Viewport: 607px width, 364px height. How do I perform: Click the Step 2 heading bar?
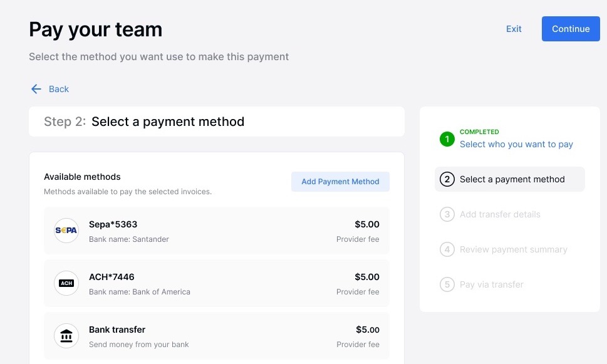point(216,122)
